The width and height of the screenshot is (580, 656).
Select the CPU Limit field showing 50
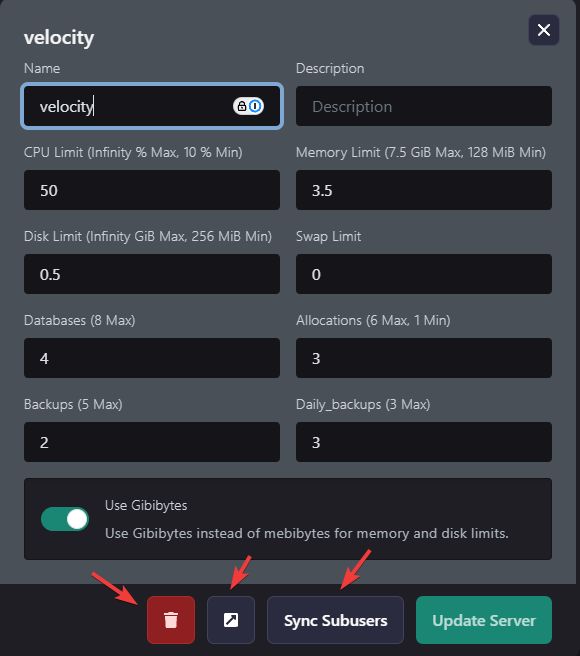click(152, 190)
